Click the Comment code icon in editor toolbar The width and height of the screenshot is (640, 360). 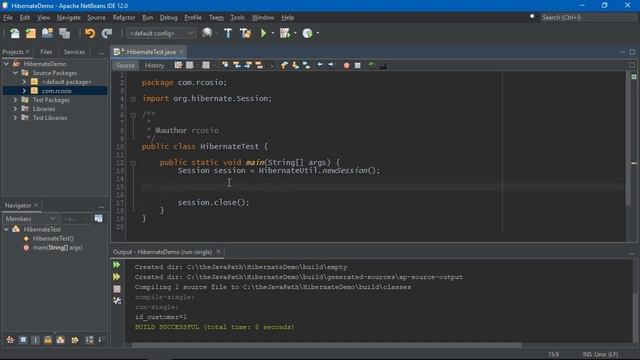pos(371,65)
